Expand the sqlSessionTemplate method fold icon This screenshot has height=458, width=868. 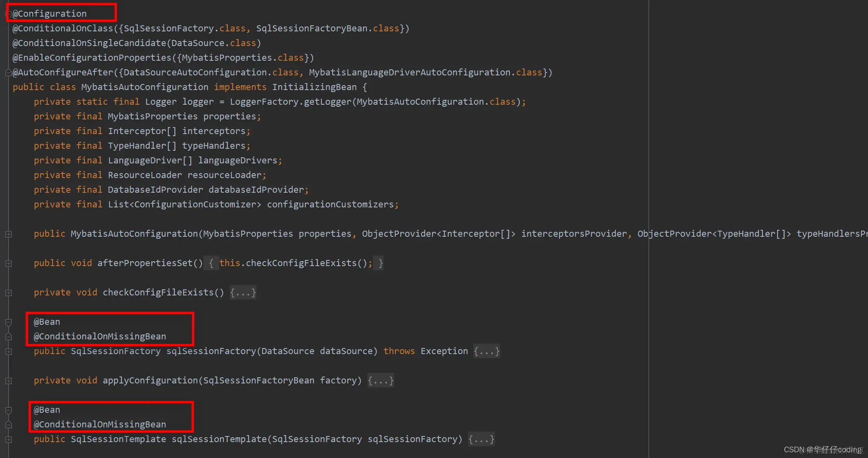point(8,440)
